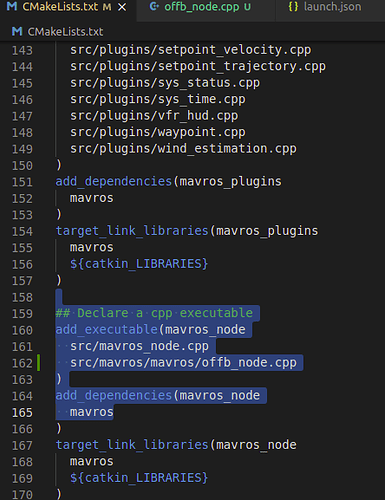Click the breadcrumb CMake file icon

tap(17, 32)
